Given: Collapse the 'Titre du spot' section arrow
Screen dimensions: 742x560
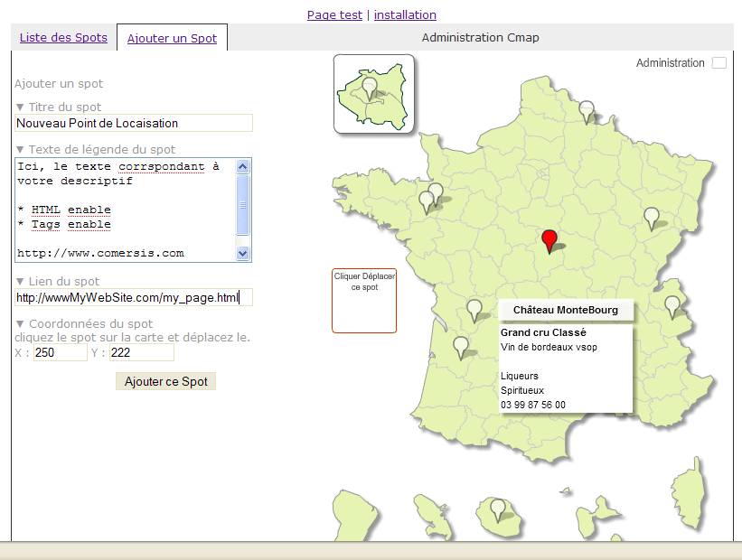Looking at the screenshot, I should [x=20, y=107].
